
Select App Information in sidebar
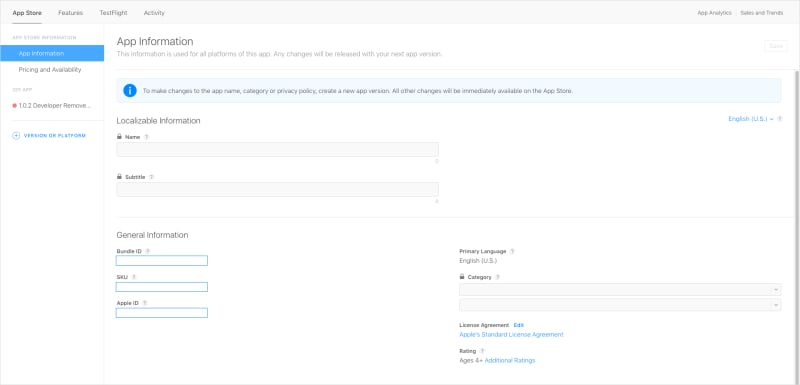[52, 53]
